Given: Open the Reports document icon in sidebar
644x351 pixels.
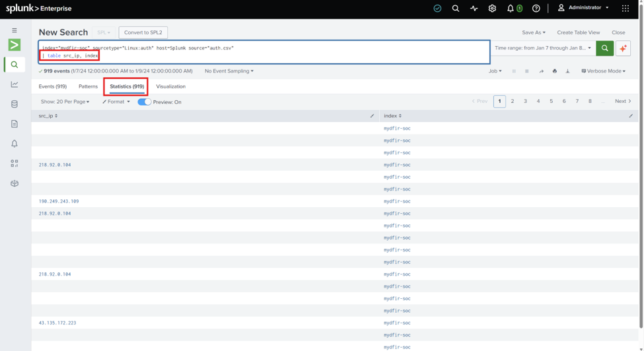Looking at the screenshot, I should point(15,124).
